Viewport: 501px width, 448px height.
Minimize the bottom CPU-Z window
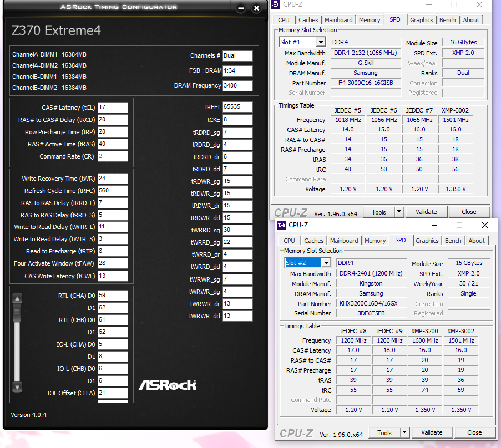click(434, 225)
